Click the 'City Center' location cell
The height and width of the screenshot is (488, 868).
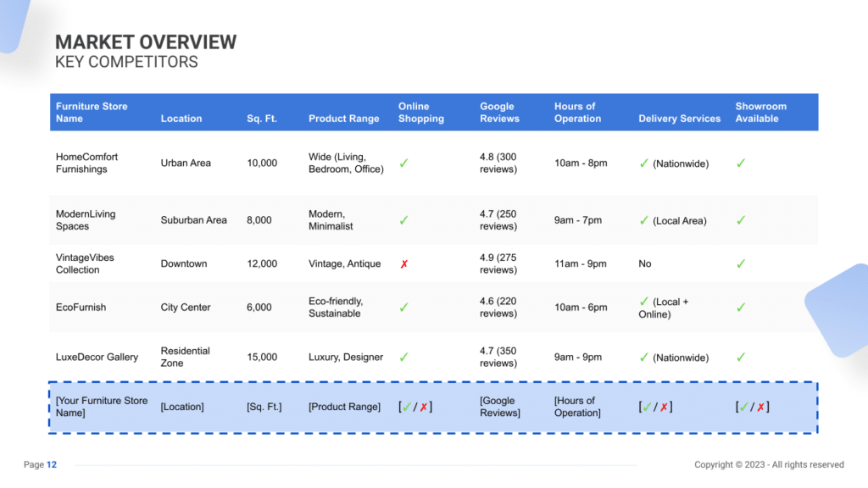coord(186,307)
